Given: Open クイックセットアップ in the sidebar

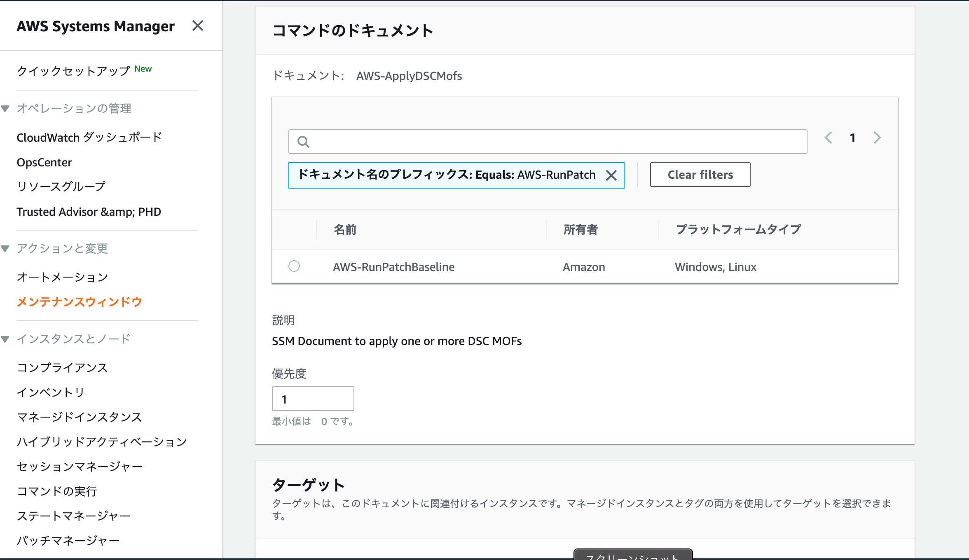Looking at the screenshot, I should point(73,71).
